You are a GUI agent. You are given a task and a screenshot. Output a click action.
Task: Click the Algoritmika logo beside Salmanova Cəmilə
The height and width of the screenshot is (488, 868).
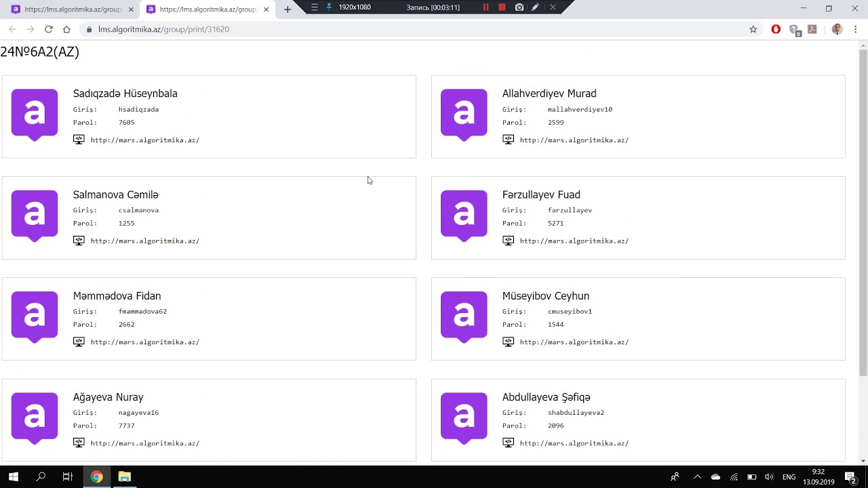(35, 216)
